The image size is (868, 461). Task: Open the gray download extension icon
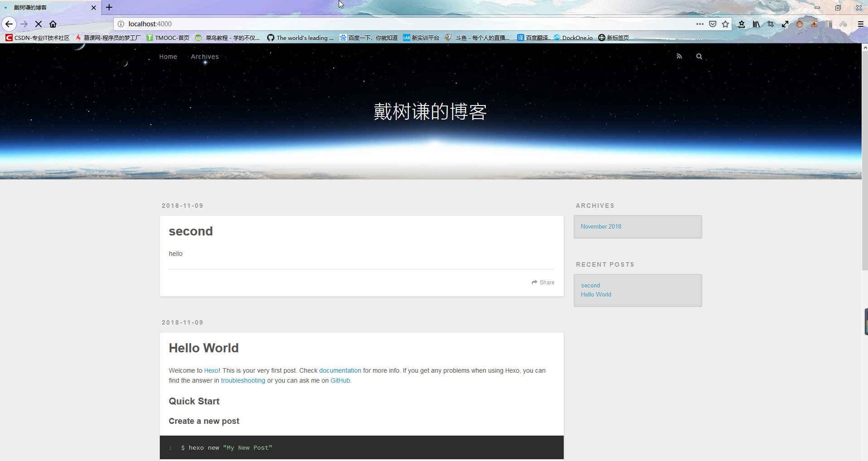[829, 24]
